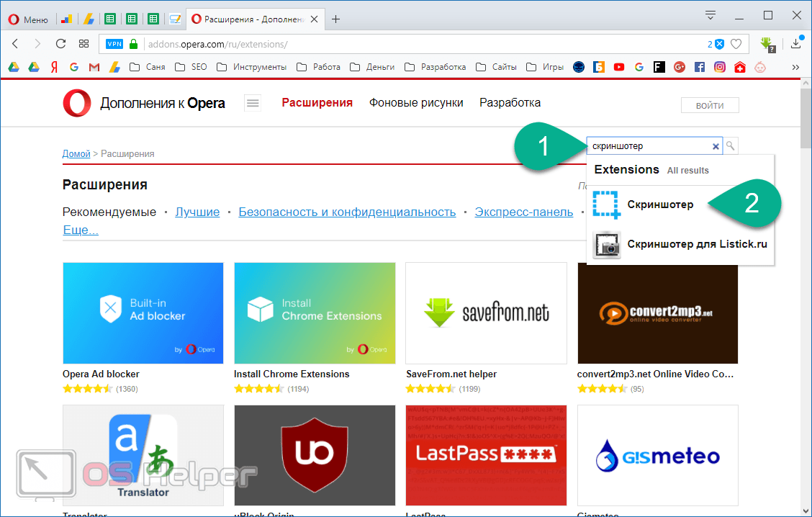
Task: Open the orange-blue Б bookmark
Action: [599, 67]
